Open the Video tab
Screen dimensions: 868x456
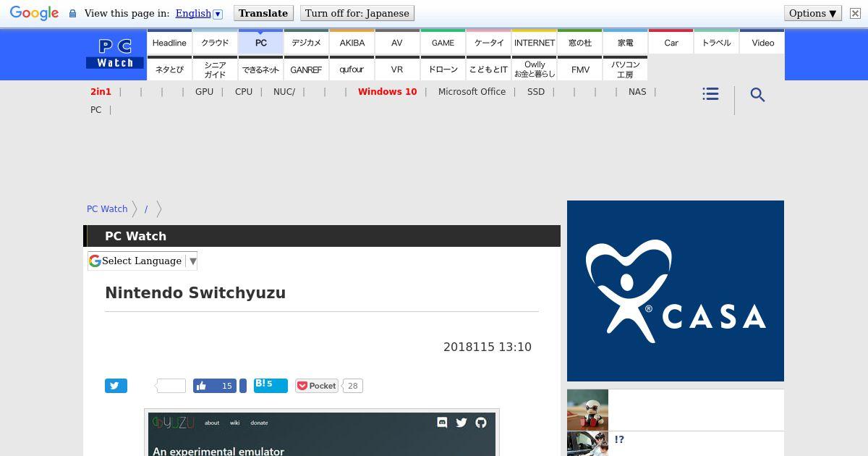coord(762,42)
